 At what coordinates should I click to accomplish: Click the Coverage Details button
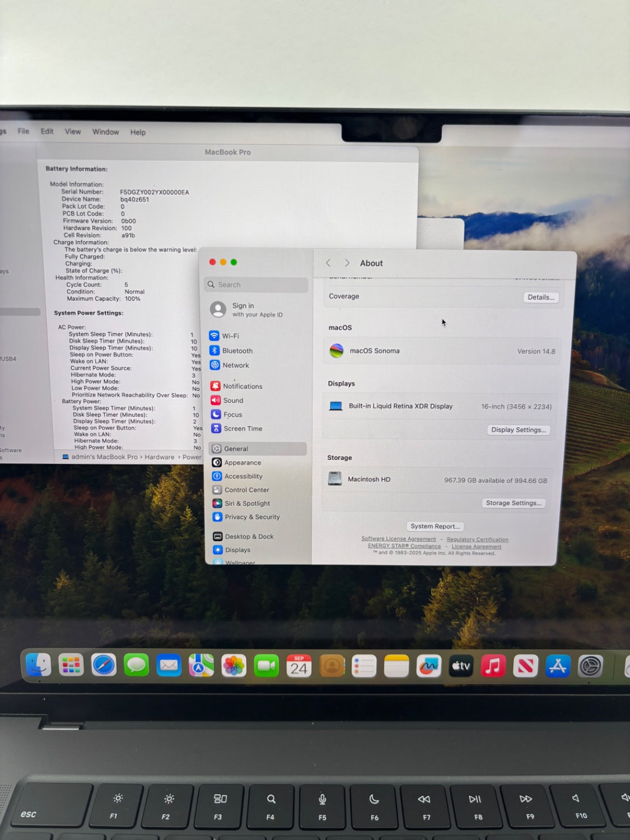[540, 297]
